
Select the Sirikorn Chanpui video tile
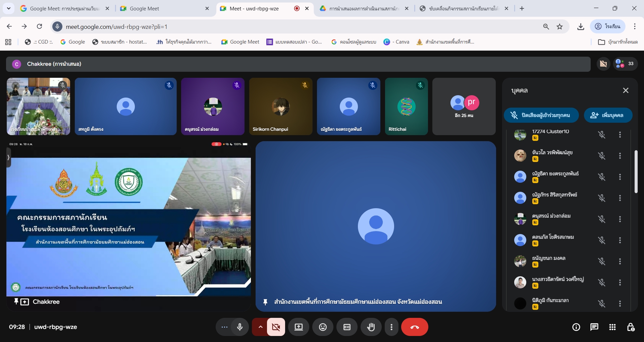click(281, 107)
